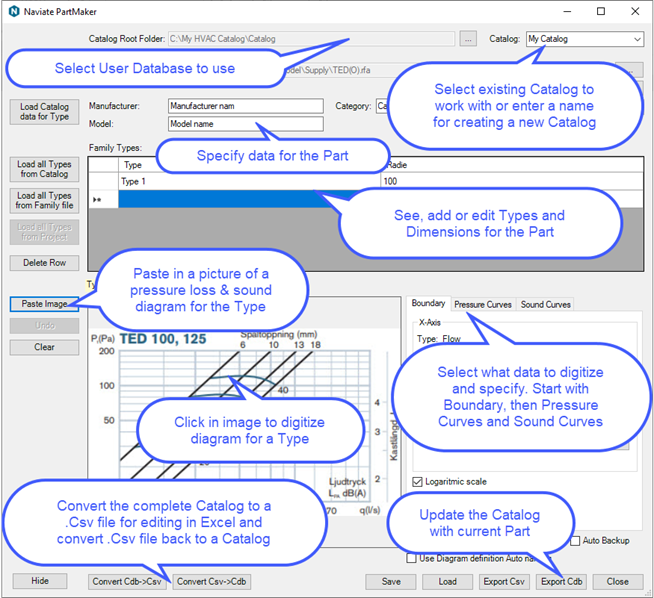
Task: Toggle the Logaritmic scale checkbox
Action: click(417, 481)
